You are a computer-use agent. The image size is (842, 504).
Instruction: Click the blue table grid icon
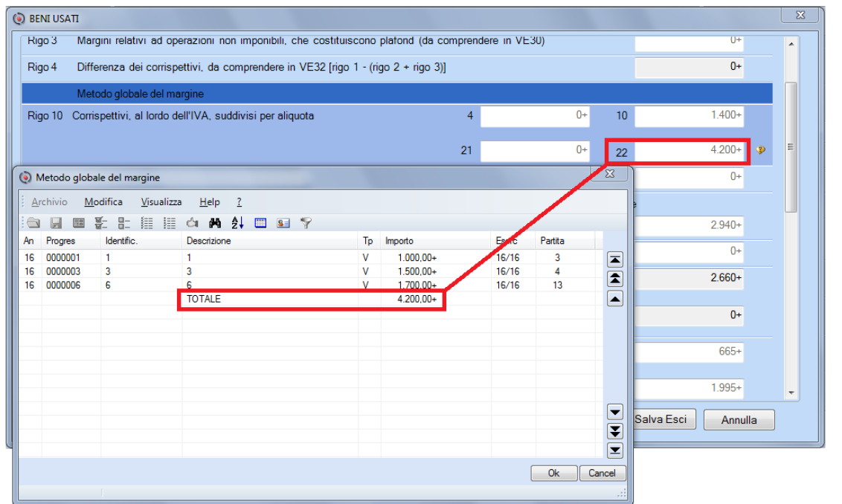(x=260, y=223)
